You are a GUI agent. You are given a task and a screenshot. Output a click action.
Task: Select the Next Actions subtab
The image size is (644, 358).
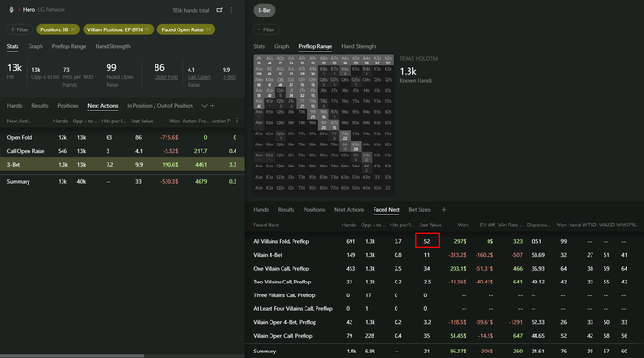(x=103, y=106)
